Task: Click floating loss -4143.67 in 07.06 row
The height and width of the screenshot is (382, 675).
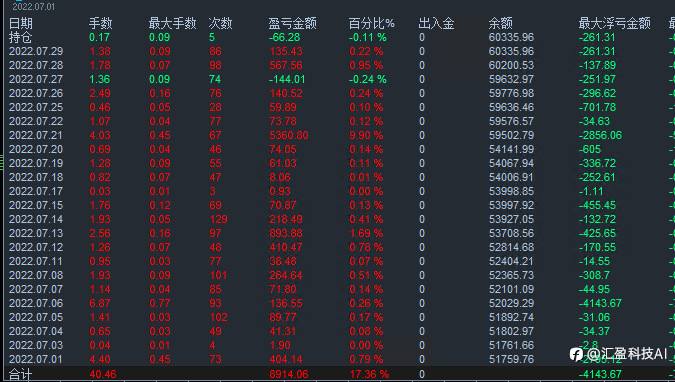Action: tap(600, 303)
